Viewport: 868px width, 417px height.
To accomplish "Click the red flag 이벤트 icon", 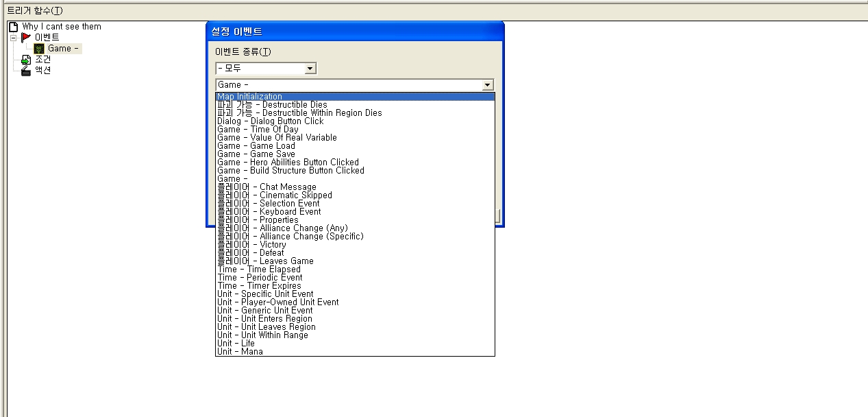I will pos(26,37).
